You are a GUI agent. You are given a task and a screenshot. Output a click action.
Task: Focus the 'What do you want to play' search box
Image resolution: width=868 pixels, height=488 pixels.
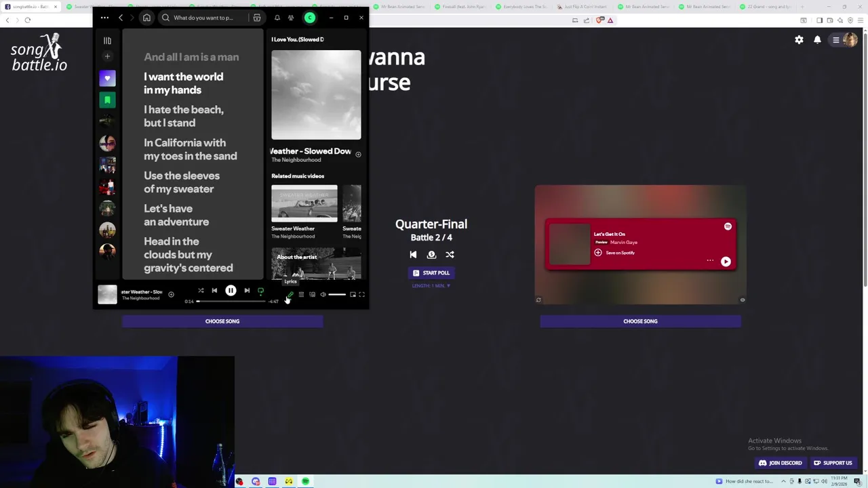coord(203,18)
